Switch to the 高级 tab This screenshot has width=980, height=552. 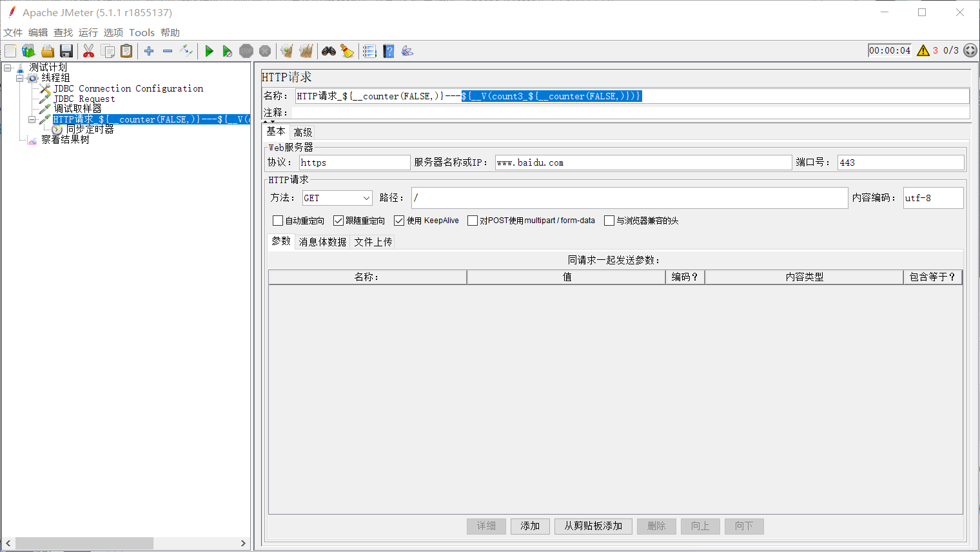coord(303,132)
